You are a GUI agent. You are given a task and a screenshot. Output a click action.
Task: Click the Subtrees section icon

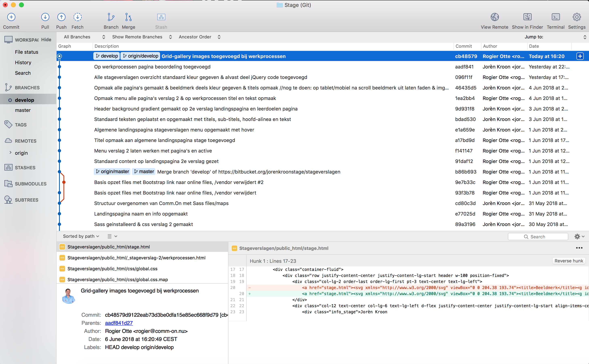(8, 200)
